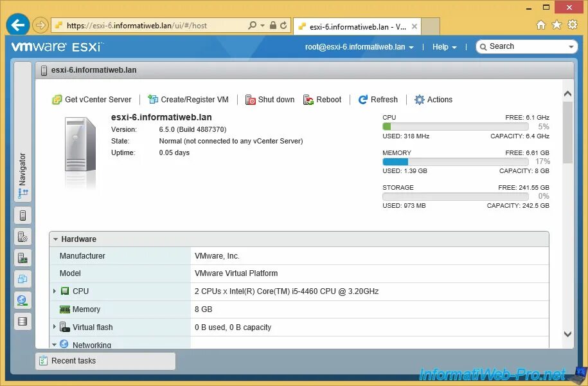Click the Refresh circular arrow icon
The width and height of the screenshot is (588, 386).
tap(363, 100)
